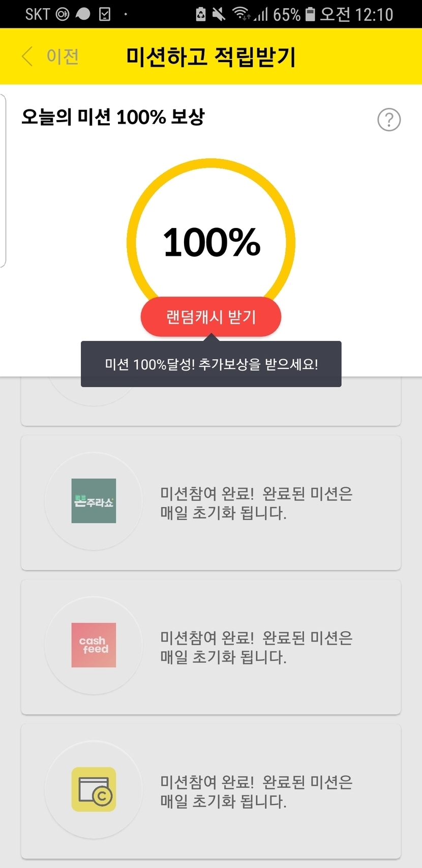Tap the yellow cash wallet mission icon
The width and height of the screenshot is (422, 868).
tap(94, 789)
